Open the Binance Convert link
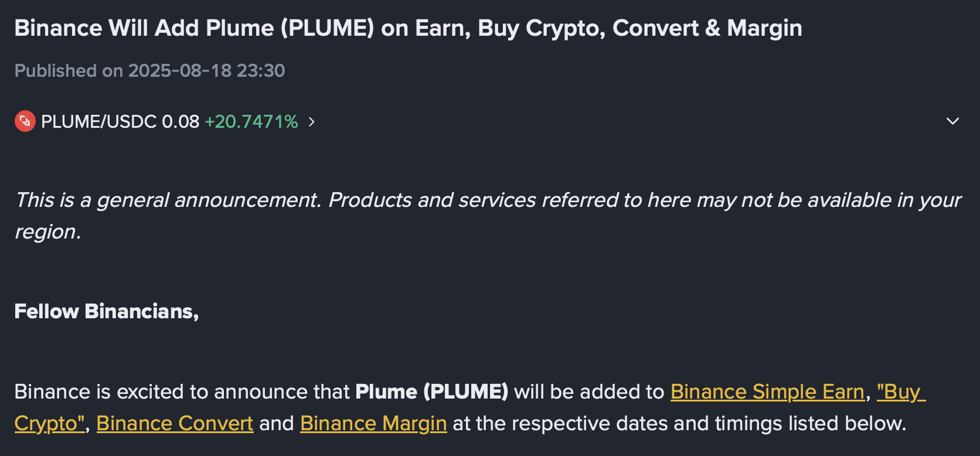This screenshot has height=456, width=980. point(175,423)
